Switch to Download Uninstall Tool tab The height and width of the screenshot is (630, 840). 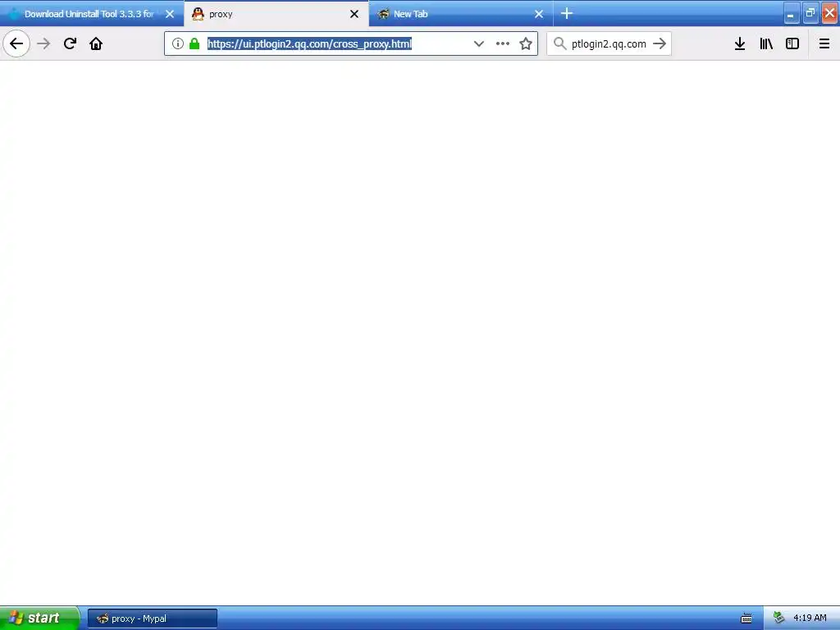click(89, 14)
